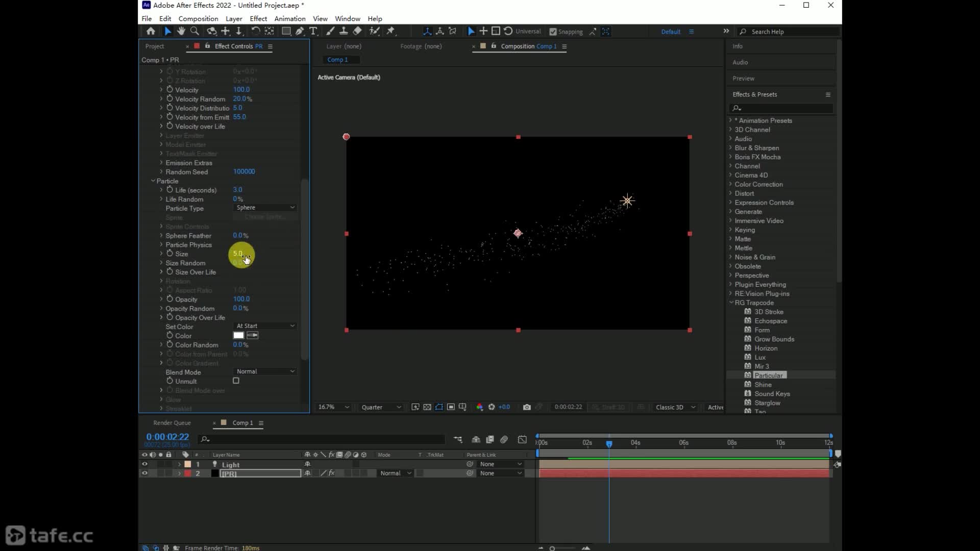Collapse the Particle group
980x551 pixels.
153,181
